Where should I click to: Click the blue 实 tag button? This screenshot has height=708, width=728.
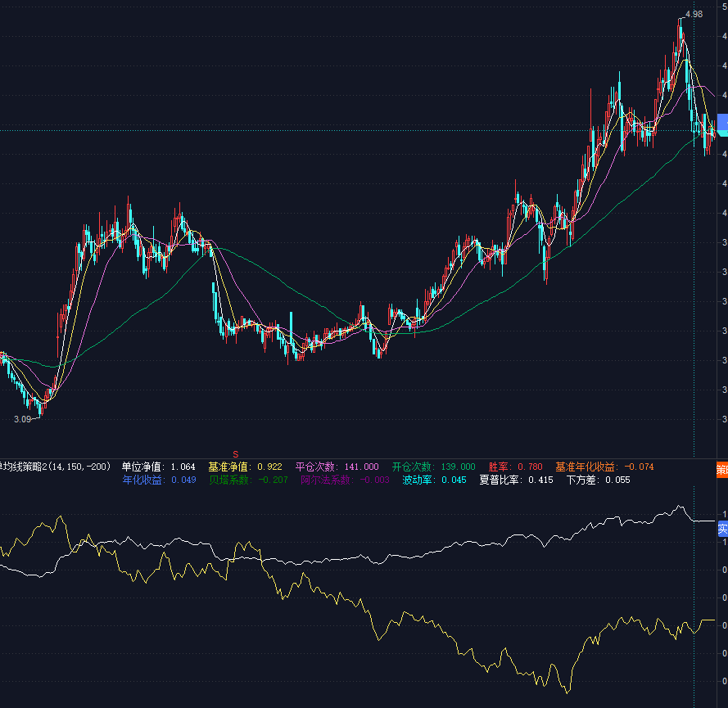click(x=723, y=529)
